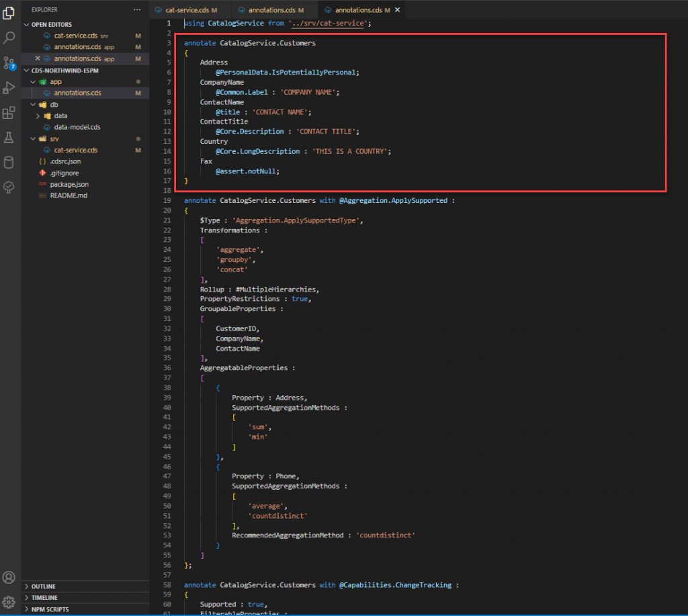Screen dimensions: 688x616
Task: Click #MultipleHierarchies on line 28
Action: (x=275, y=290)
